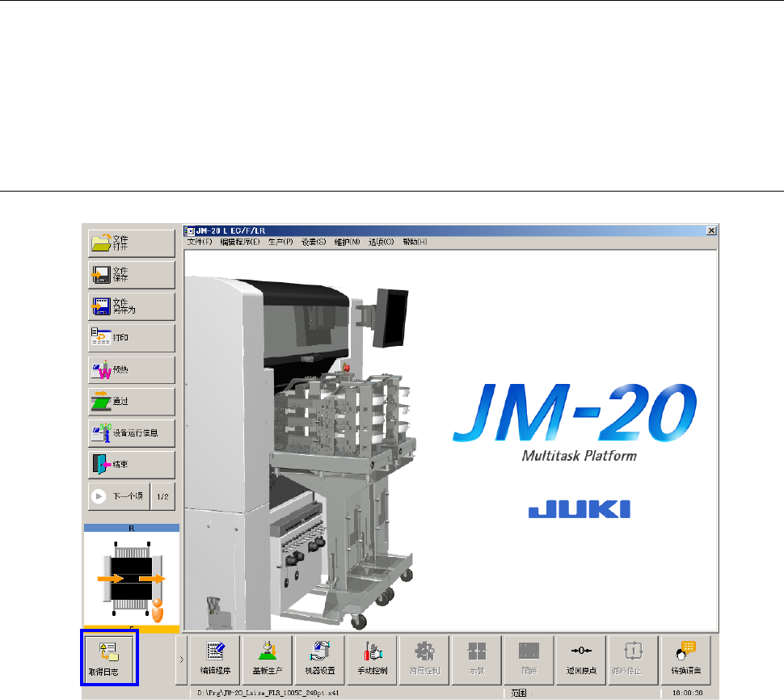Click 返回原点 return to origin
Screen dimensions: 784x700
tap(581, 660)
